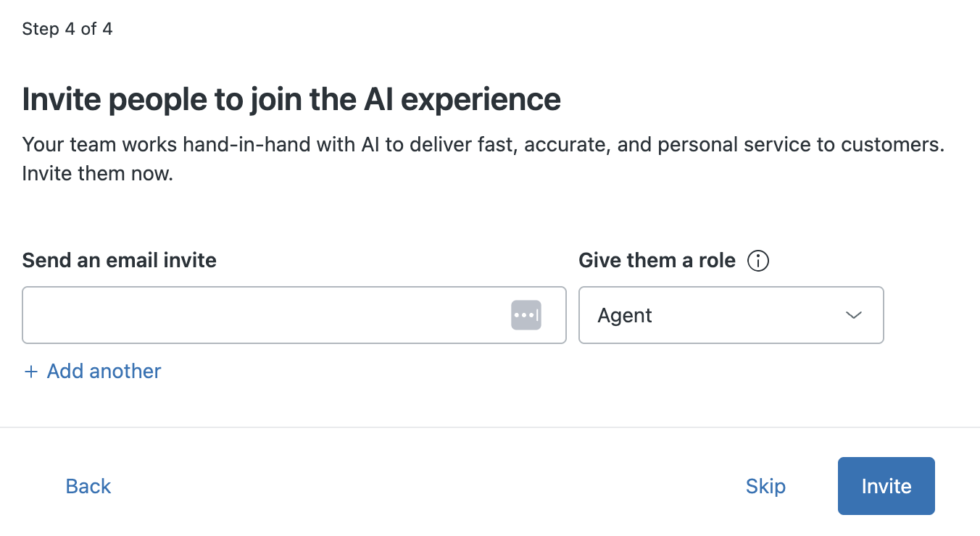Click the divider line above footer buttons
Viewport: 980px width, 536px height.
pyautogui.click(x=490, y=427)
